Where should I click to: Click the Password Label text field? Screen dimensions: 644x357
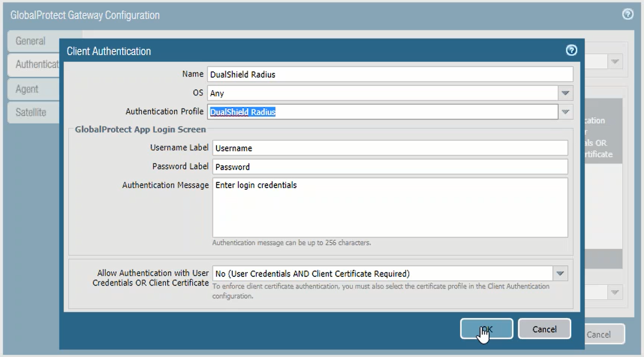click(x=390, y=167)
